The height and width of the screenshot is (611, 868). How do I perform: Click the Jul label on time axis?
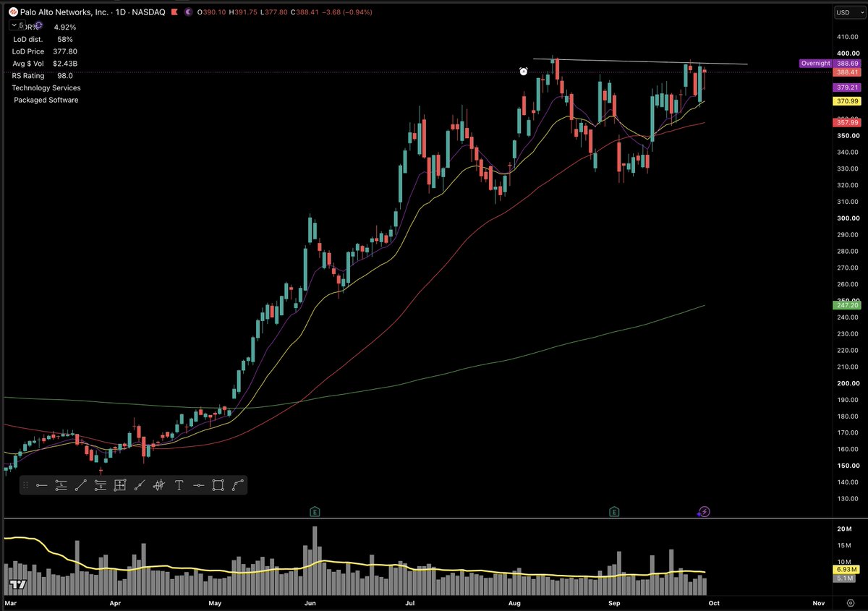point(410,602)
